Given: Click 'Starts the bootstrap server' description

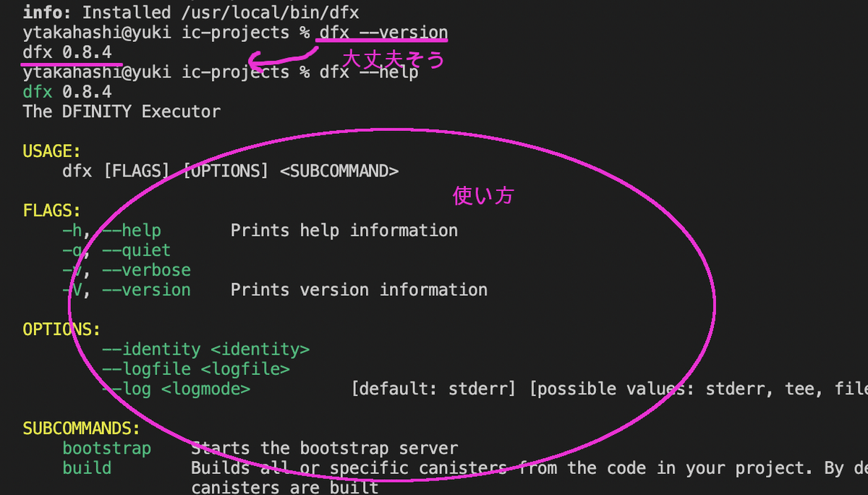Looking at the screenshot, I should (325, 448).
